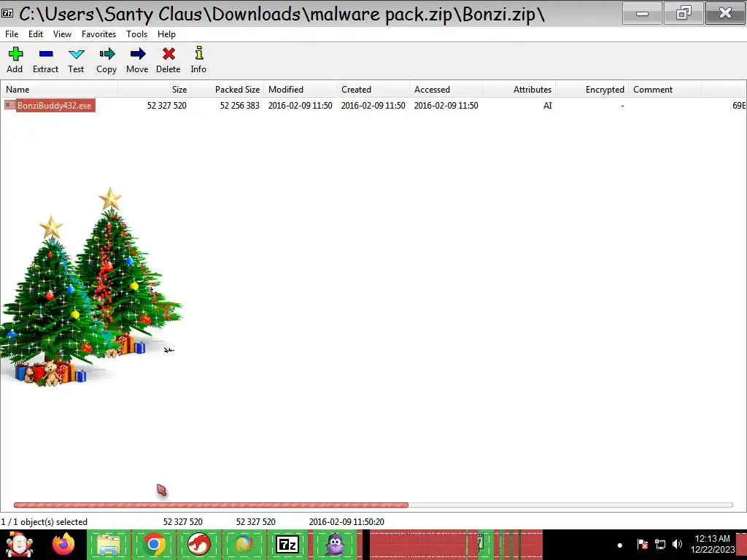Click the red dragon taskbar icon

[x=198, y=545]
